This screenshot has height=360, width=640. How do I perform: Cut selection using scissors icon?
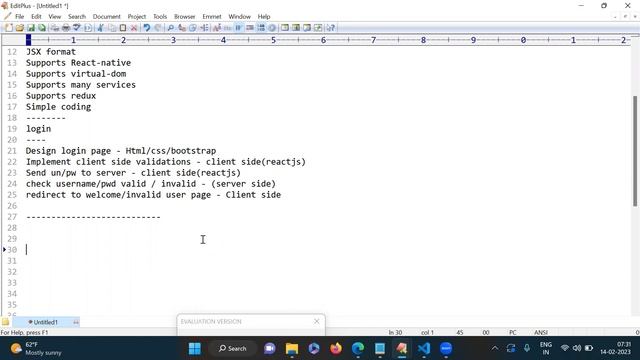tap(100, 28)
